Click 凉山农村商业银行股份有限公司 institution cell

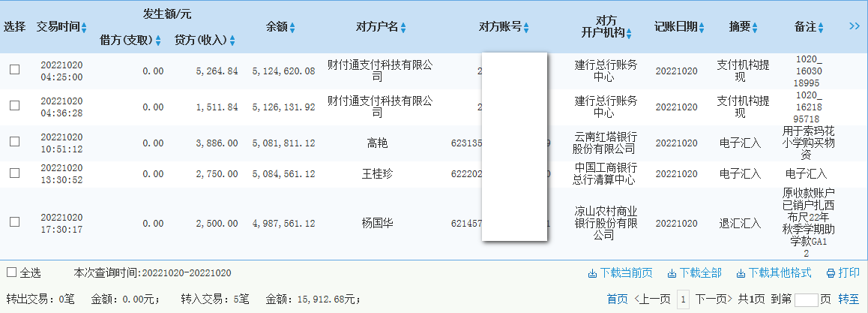(x=606, y=224)
